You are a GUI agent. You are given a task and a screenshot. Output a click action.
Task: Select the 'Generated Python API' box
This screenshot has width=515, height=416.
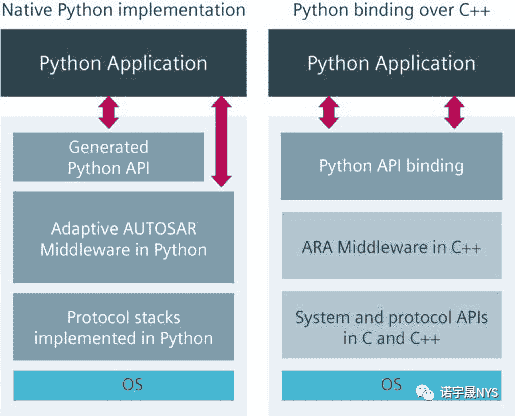pyautogui.click(x=108, y=157)
